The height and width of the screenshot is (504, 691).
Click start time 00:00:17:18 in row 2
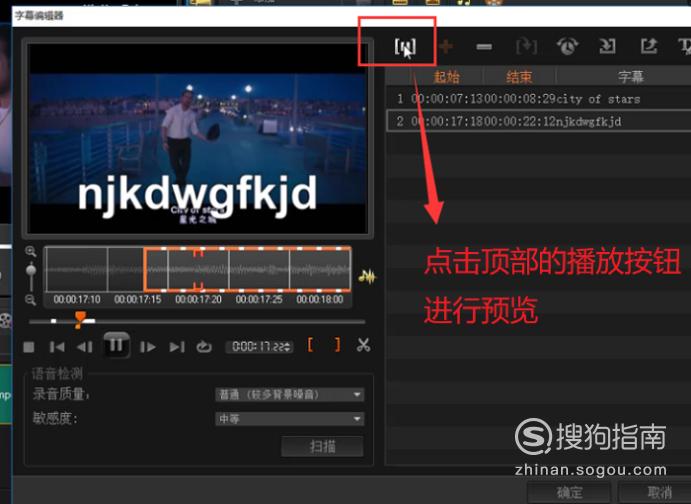pos(447,121)
